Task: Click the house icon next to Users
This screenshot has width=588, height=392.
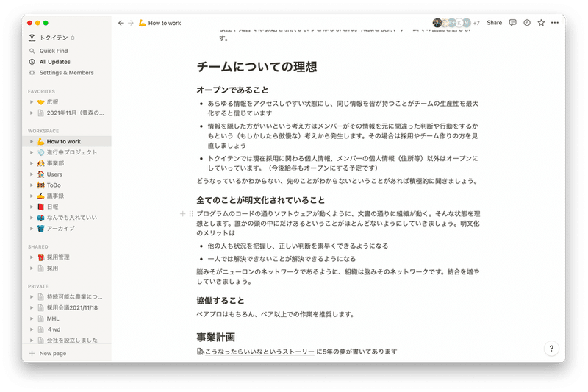Action: point(41,174)
